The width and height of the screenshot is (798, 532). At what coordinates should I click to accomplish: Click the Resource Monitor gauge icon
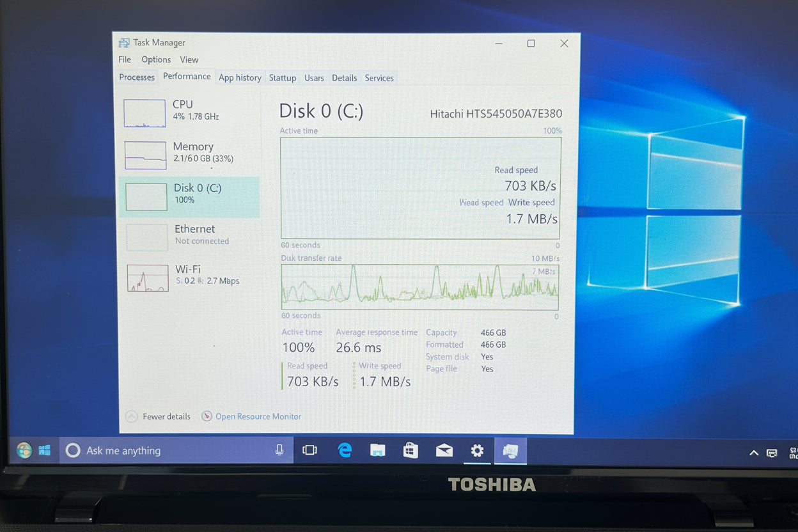tap(207, 416)
